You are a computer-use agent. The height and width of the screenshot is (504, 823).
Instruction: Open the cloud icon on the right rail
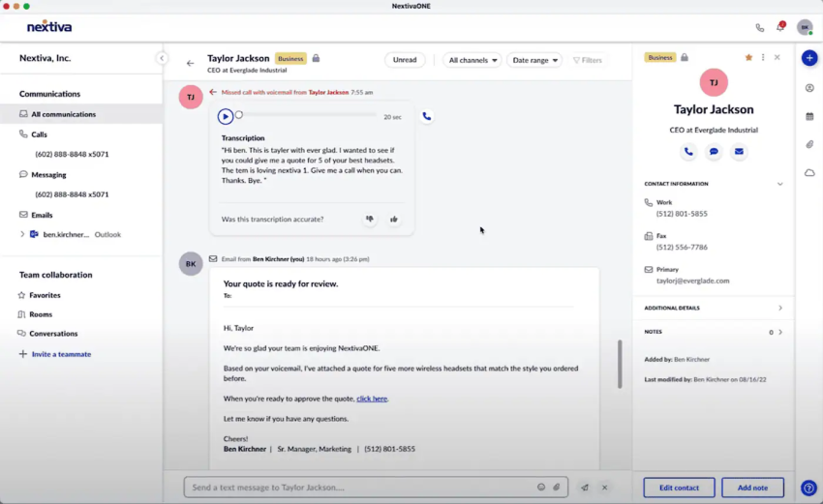pyautogui.click(x=809, y=172)
